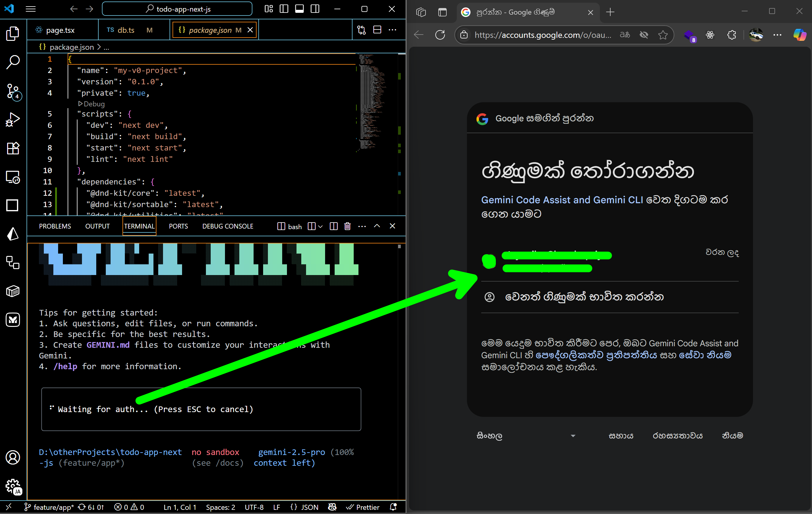Open VS Code notifications bell
The image size is (812, 514).
point(393,507)
